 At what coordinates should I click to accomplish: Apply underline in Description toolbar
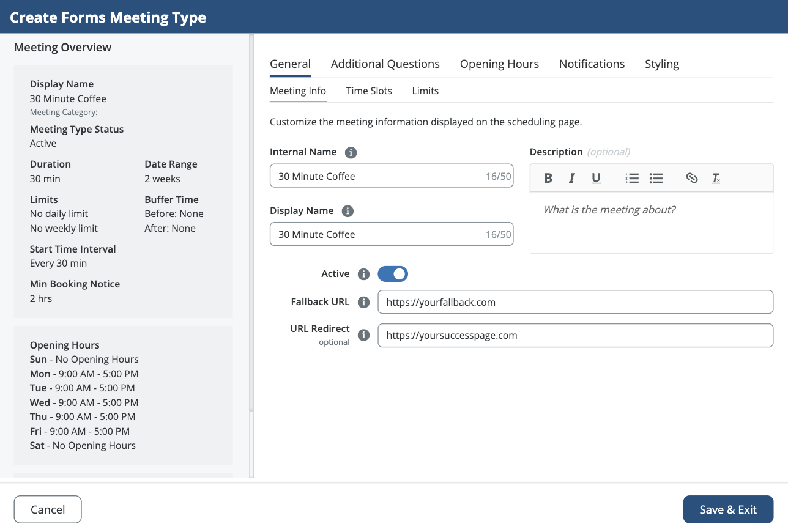596,178
